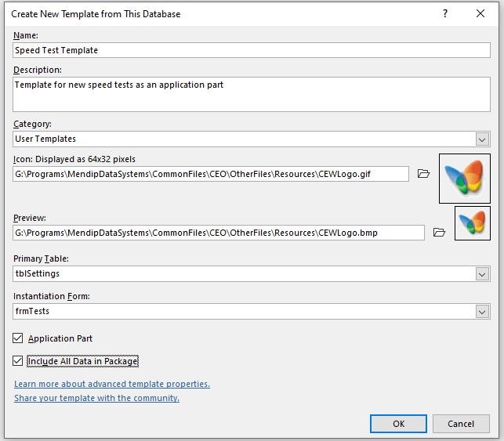Click the large icon image thumbnail

[465, 179]
